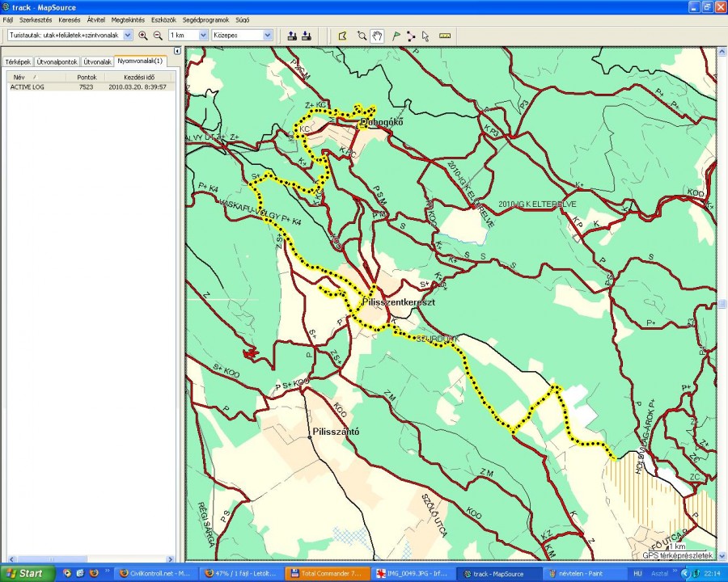The image size is (728, 582).
Task: Sort list by Pontok column header
Action: pyautogui.click(x=87, y=77)
